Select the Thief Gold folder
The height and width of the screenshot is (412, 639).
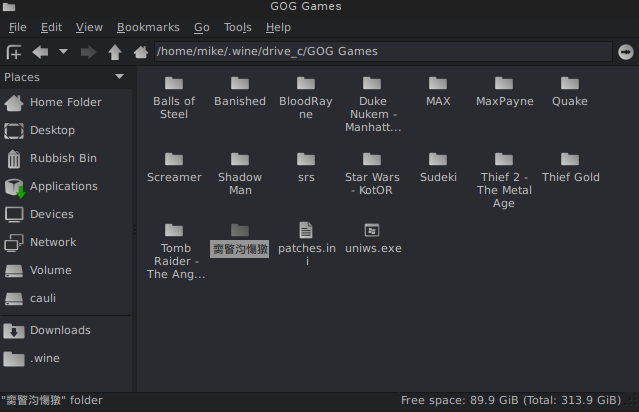click(570, 167)
